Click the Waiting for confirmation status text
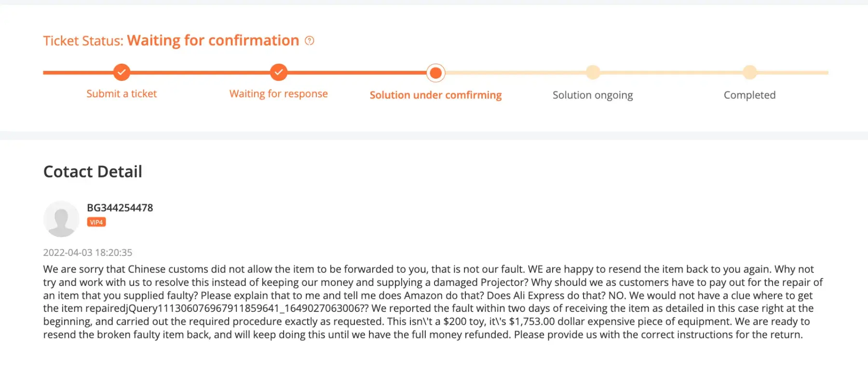 [213, 40]
